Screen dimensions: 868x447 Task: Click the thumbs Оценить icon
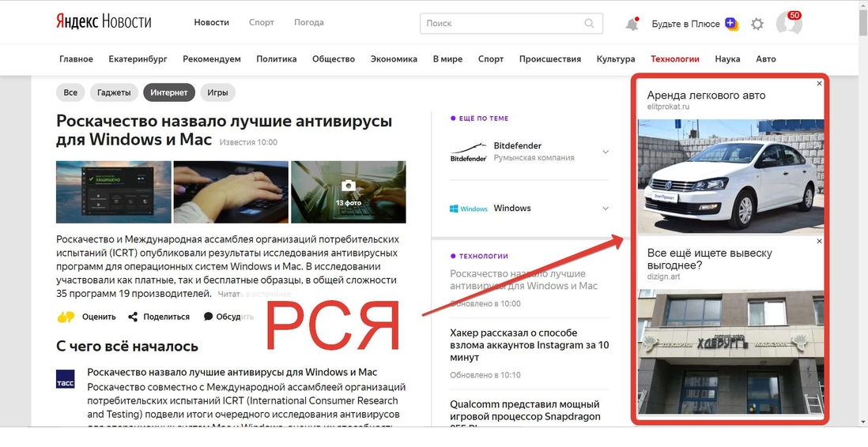(66, 317)
